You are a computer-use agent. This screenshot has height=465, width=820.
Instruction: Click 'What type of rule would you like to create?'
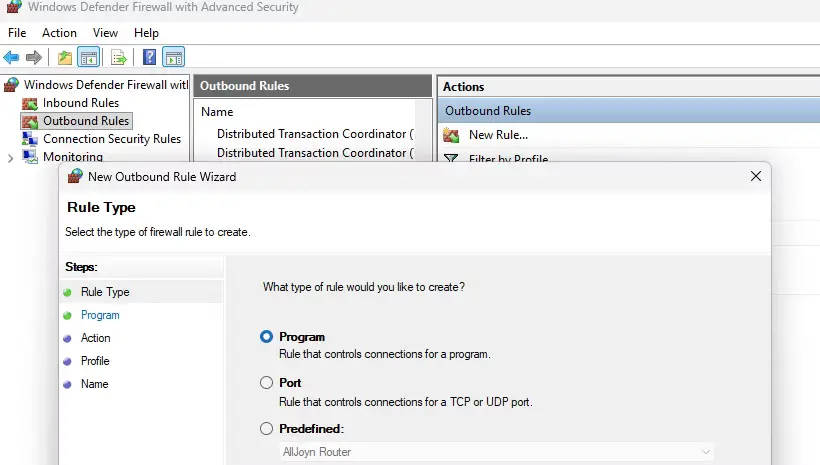click(363, 287)
